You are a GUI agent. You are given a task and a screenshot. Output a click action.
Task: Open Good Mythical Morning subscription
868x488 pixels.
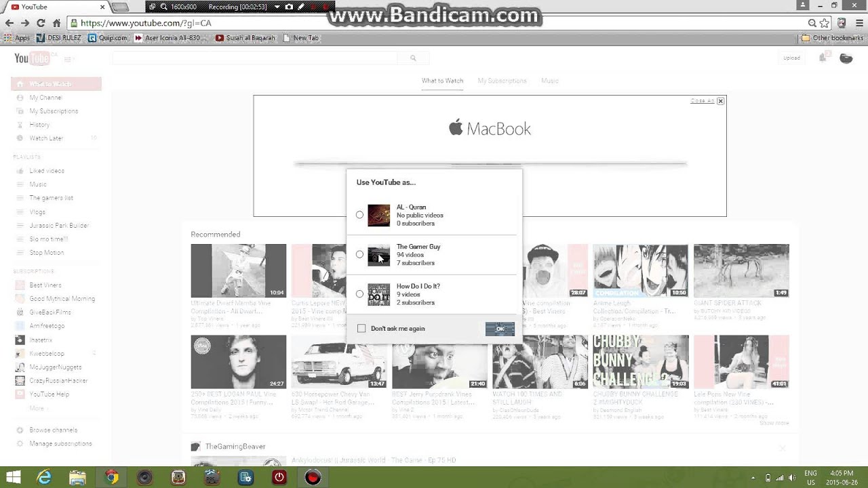coord(62,299)
